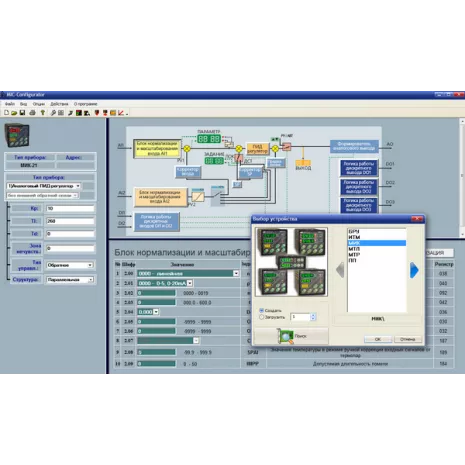Click the DI1 and DI2 input logic block
This screenshot has height=465, width=465.
coord(157,221)
